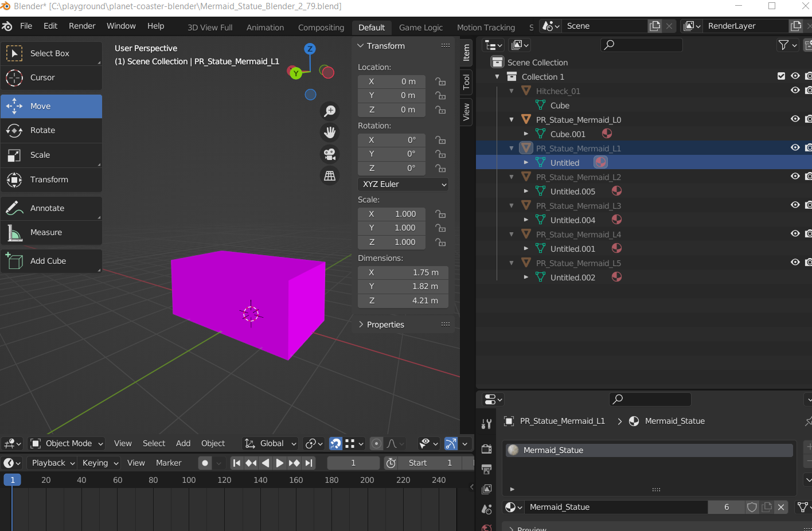Viewport: 812px width, 531px height.
Task: Pick the Scale tool
Action: pos(51,155)
